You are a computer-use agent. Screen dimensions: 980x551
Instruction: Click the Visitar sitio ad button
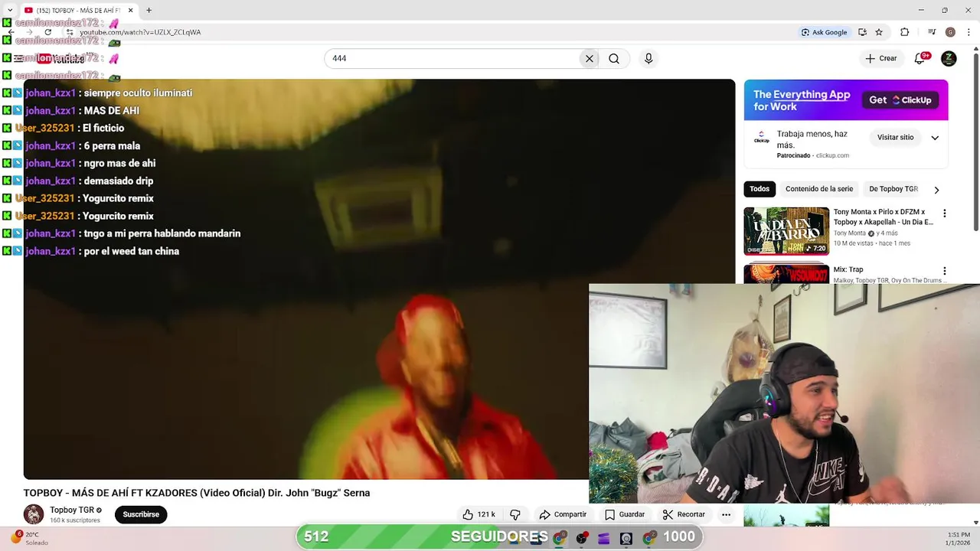click(895, 138)
